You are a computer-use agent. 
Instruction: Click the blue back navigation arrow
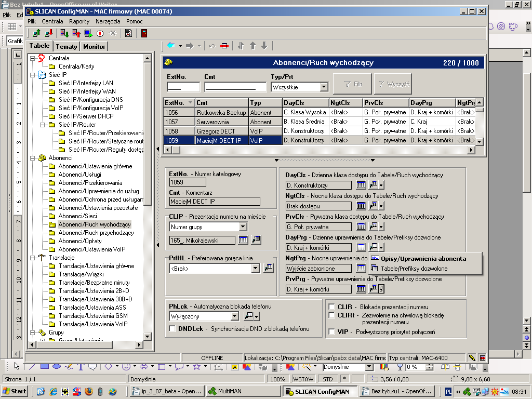point(171,46)
